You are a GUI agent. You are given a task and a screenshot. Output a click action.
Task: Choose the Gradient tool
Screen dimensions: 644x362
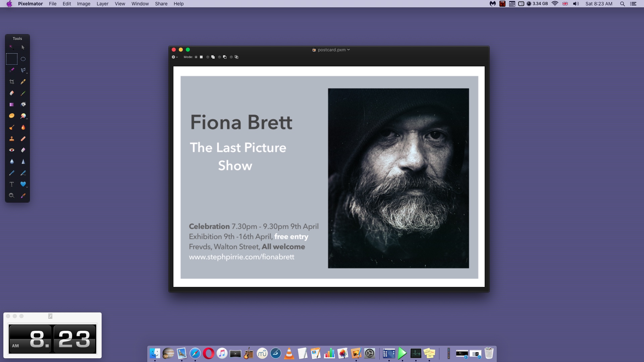(12, 105)
